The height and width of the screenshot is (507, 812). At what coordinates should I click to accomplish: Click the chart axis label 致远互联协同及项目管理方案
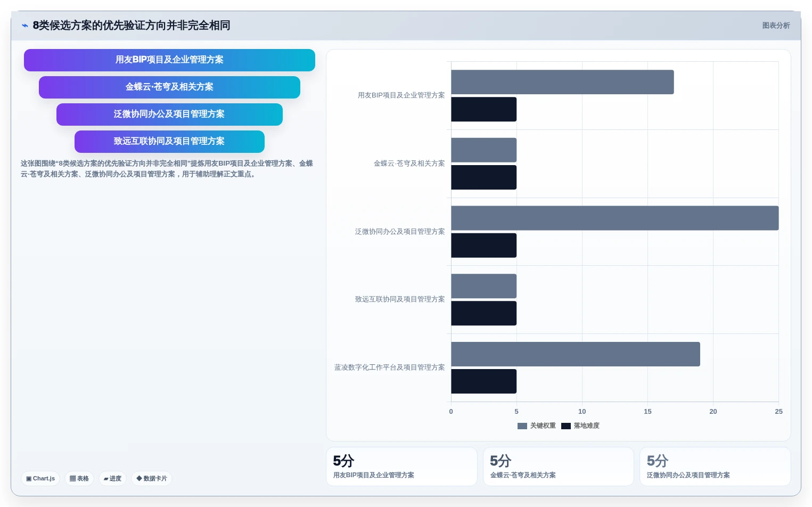tap(400, 299)
